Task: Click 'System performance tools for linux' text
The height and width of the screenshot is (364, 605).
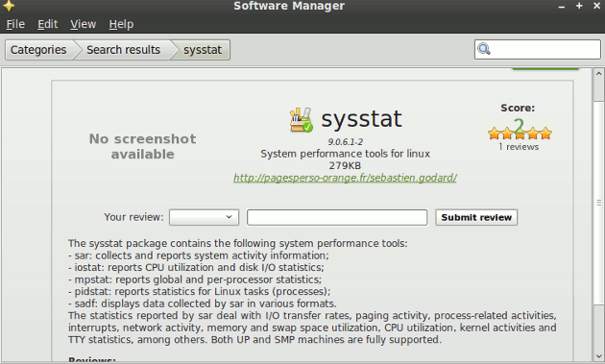Action: pyautogui.click(x=345, y=154)
